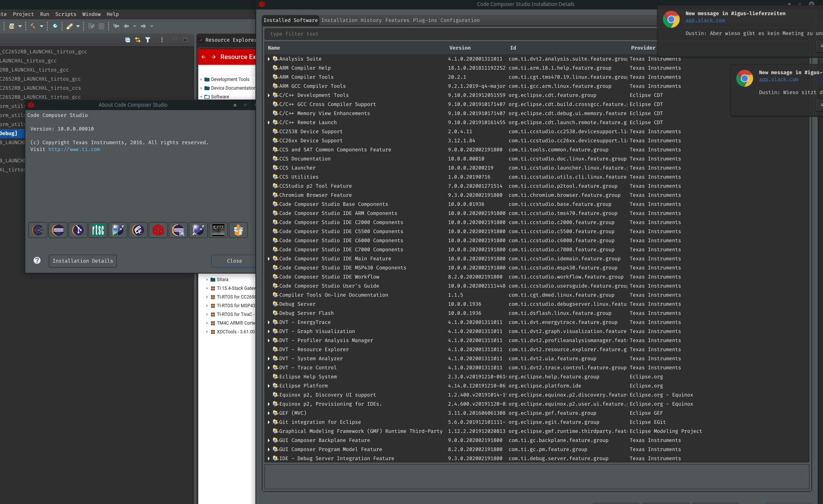The width and height of the screenshot is (823, 504).
Task: Click the build hammer toolbar icon
Action: click(33, 26)
